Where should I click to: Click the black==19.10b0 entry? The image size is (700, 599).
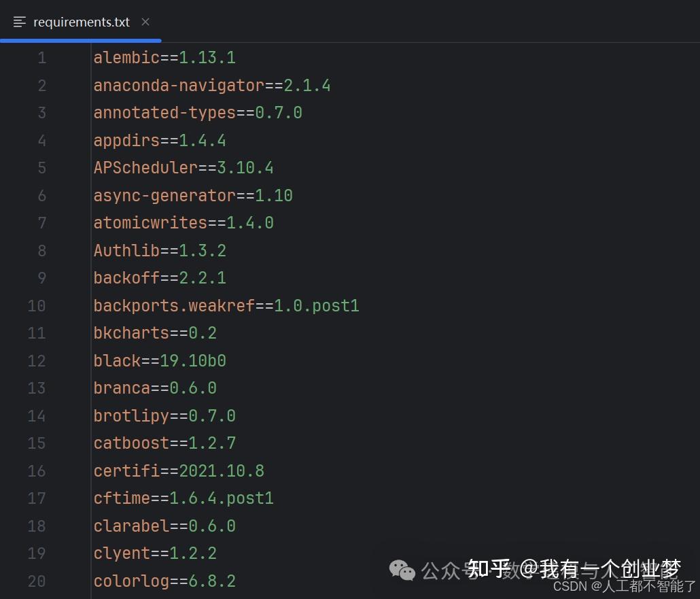160,360
